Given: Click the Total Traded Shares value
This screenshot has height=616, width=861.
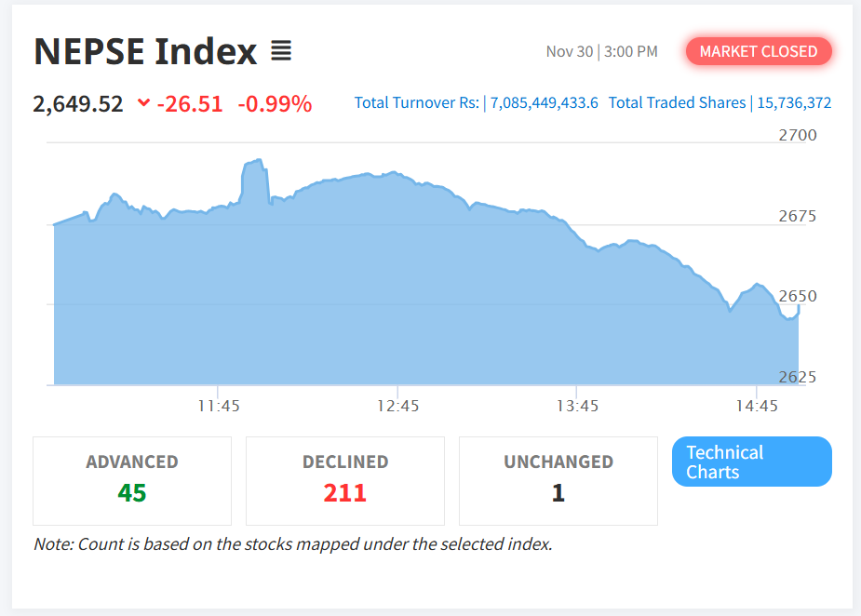Looking at the screenshot, I should point(793,103).
